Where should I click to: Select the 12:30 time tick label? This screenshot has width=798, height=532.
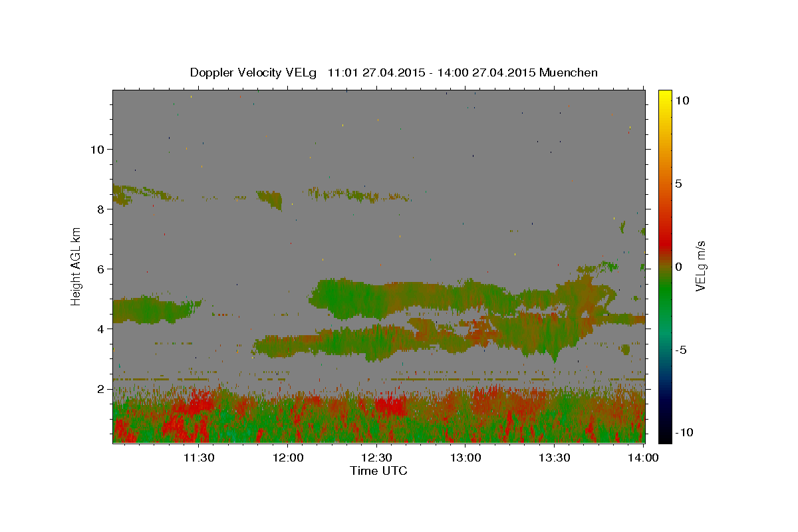click(376, 458)
